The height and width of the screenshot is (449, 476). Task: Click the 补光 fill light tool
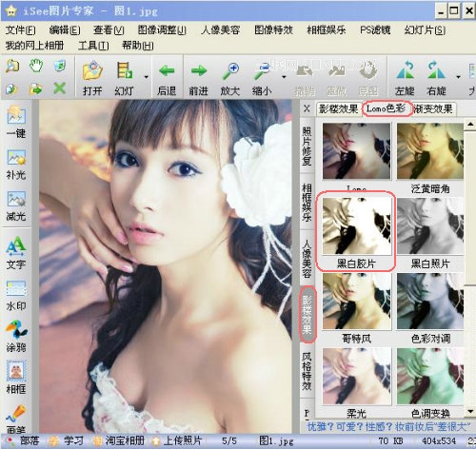pos(16,164)
